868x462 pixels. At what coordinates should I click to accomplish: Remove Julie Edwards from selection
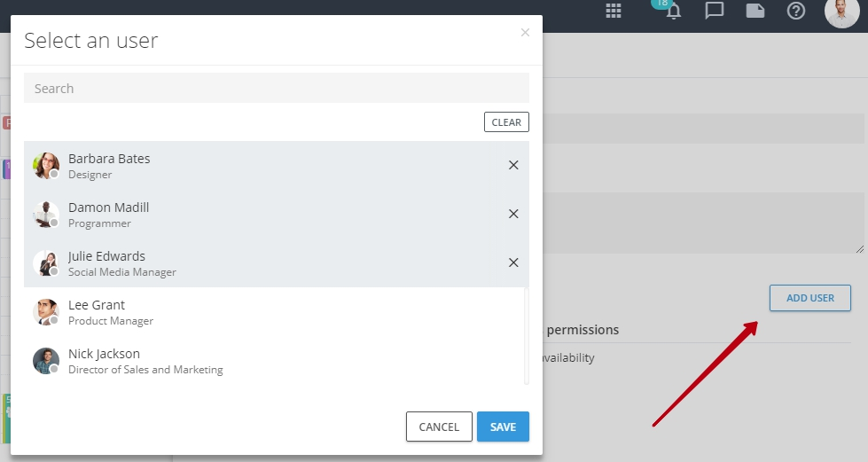click(513, 262)
